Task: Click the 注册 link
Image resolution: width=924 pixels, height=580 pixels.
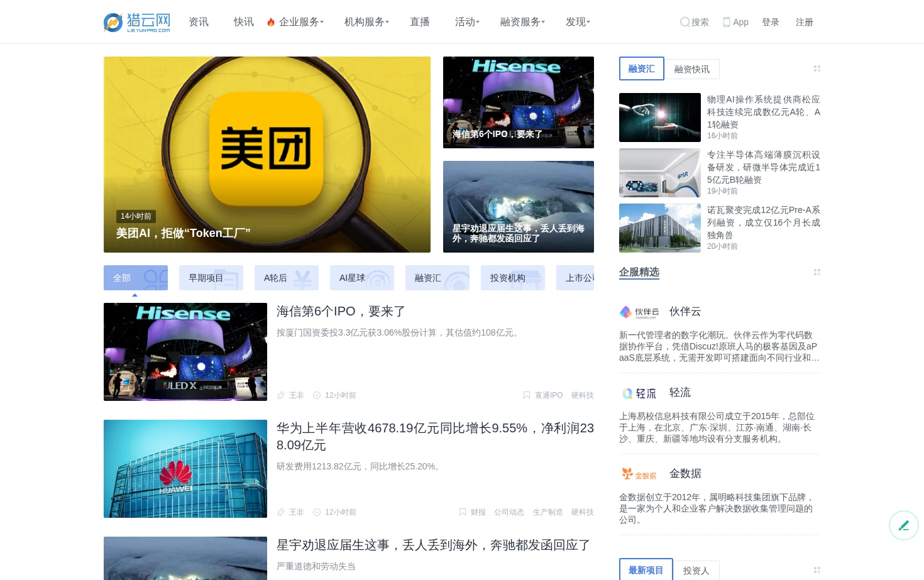Action: (805, 22)
